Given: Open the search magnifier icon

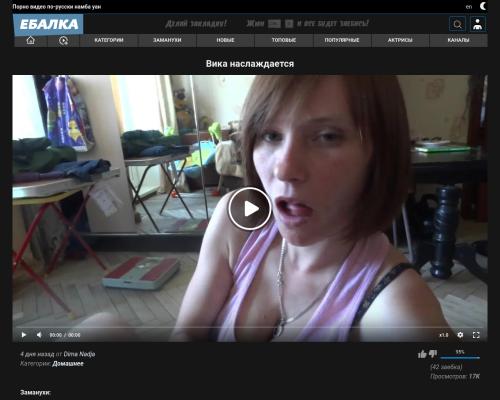Looking at the screenshot, I should 458,24.
